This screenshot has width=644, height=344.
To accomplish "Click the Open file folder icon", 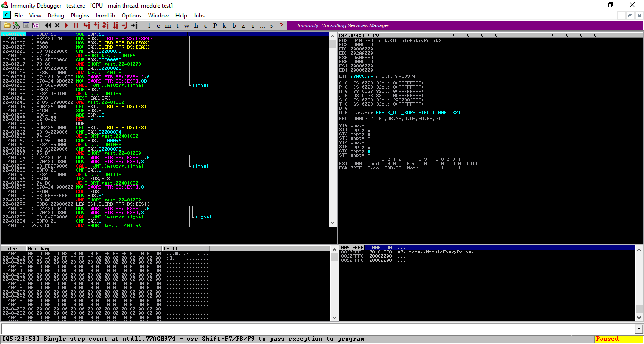I will pyautogui.click(x=7, y=25).
